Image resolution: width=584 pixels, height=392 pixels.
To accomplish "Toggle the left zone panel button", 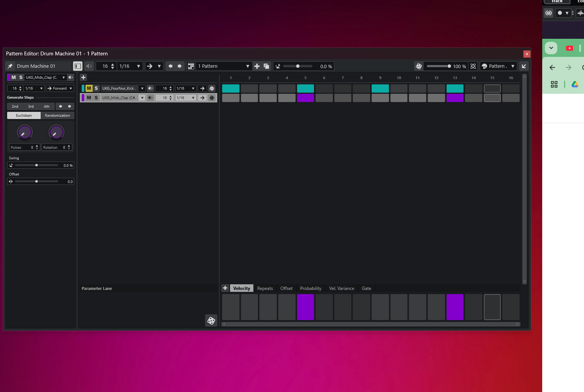I will [x=78, y=66].
